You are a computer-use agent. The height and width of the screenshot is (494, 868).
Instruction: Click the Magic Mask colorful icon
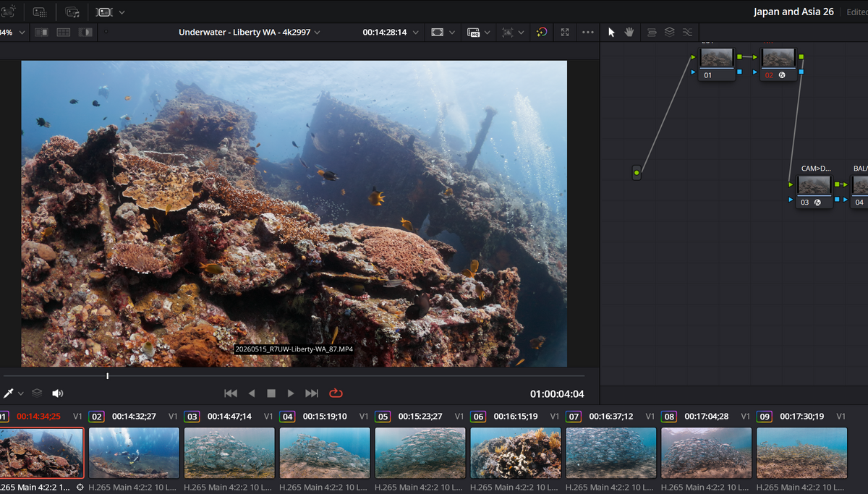(x=541, y=33)
